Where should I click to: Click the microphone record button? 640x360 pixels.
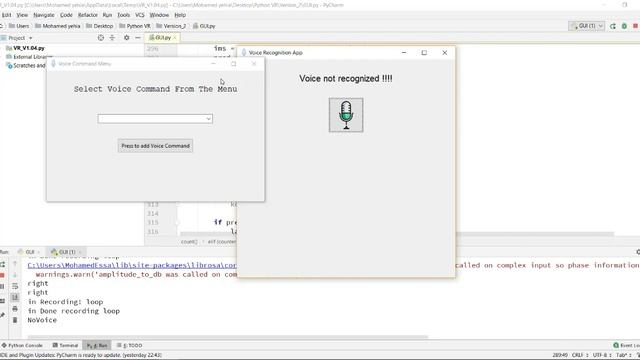(346, 115)
